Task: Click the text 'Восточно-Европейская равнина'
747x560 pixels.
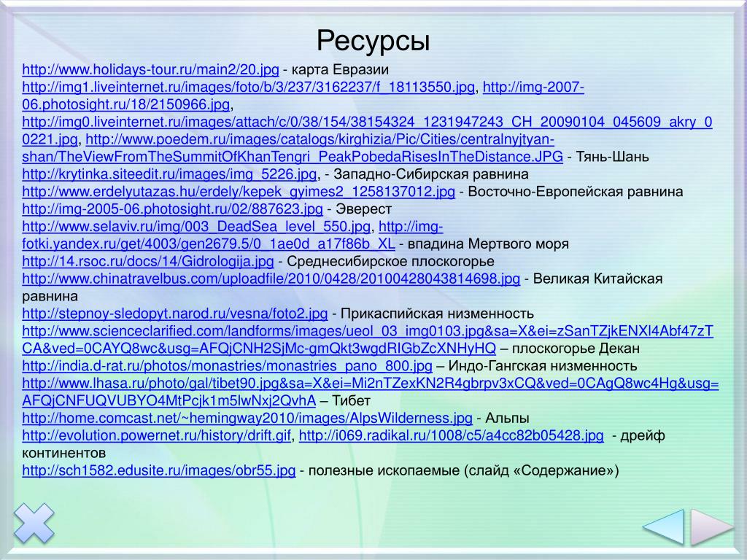Action: [576, 192]
